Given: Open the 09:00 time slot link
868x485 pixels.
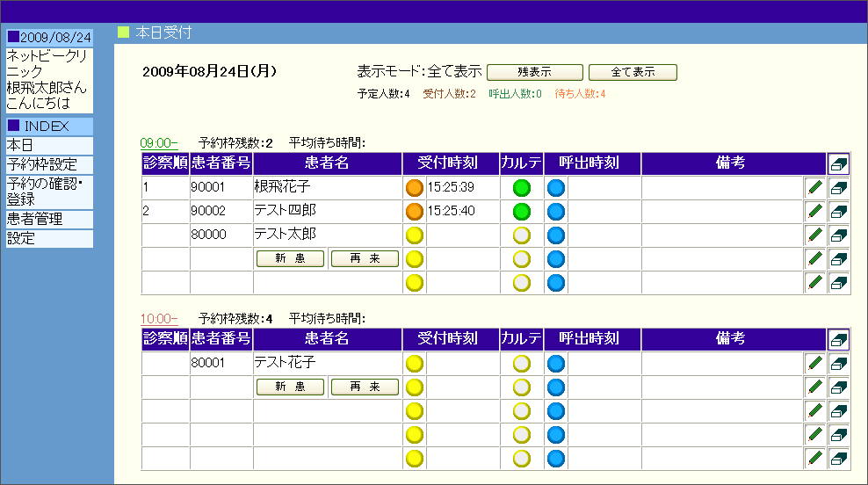Looking at the screenshot, I should 159,143.
